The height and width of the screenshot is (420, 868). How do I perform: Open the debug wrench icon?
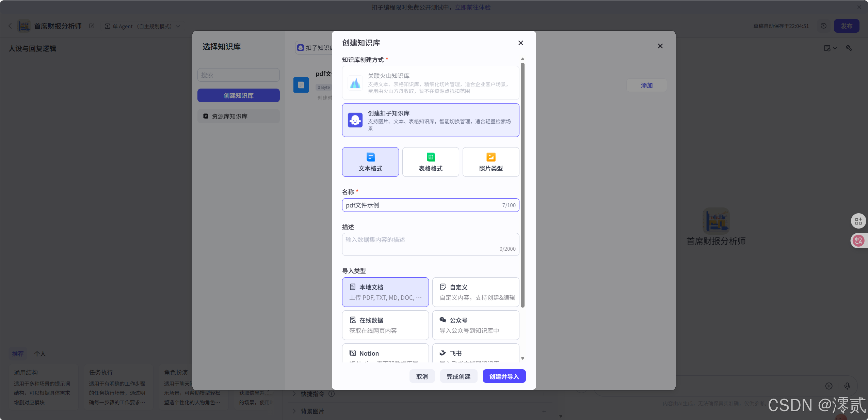849,48
